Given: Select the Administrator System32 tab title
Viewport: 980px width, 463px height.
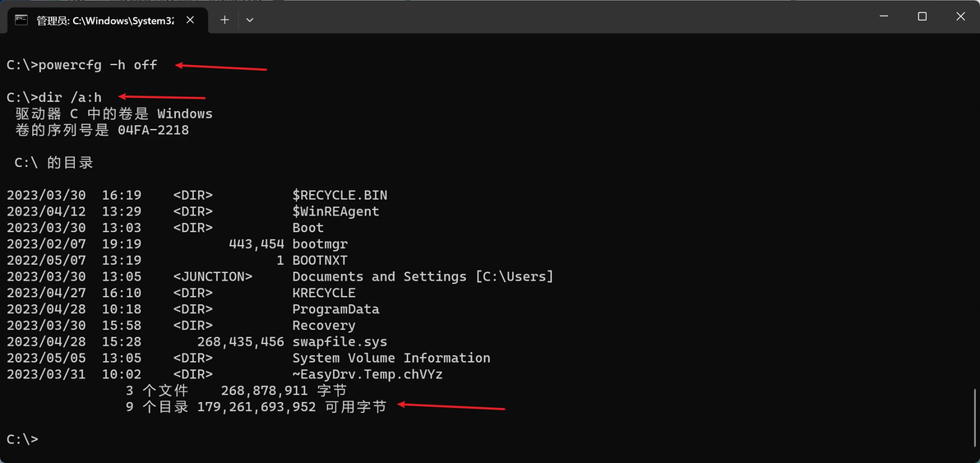Looking at the screenshot, I should [105, 20].
